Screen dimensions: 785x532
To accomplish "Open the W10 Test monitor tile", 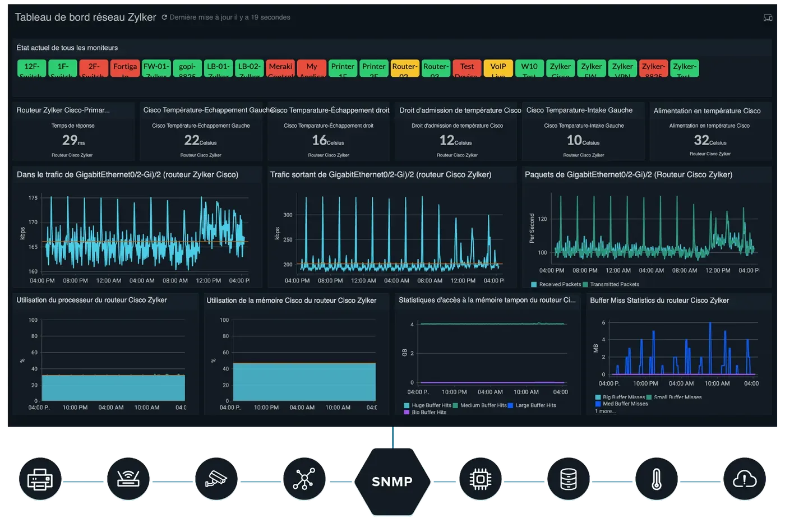I will pos(530,68).
